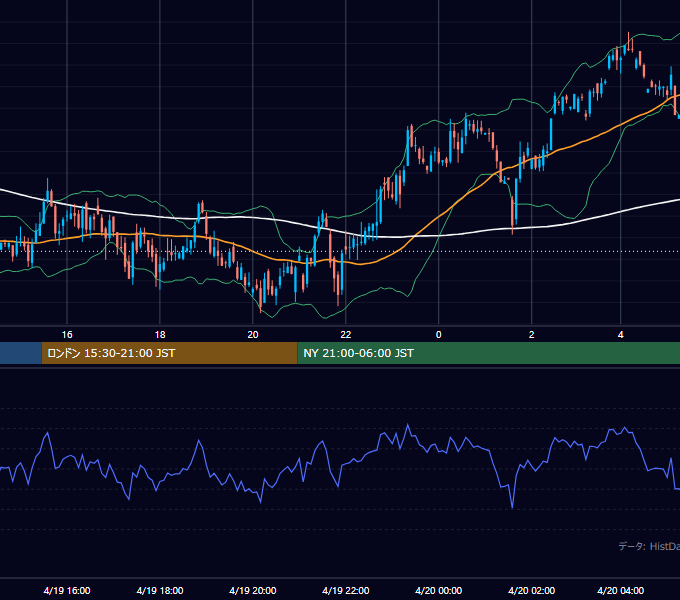Screen dimensions: 680x600
Task: Click the 20 hour label on price chart
Action: click(253, 335)
